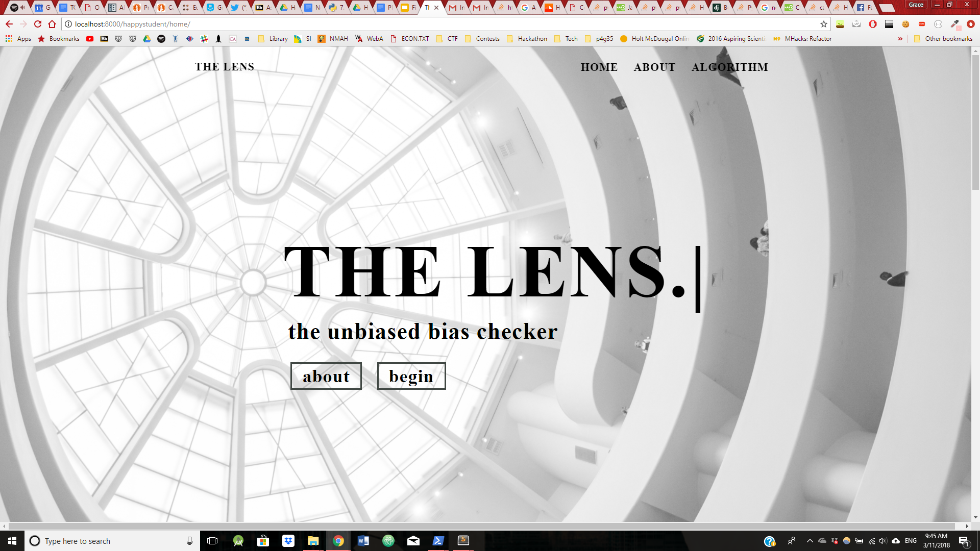Open the Spotify bookmark icon

161,39
